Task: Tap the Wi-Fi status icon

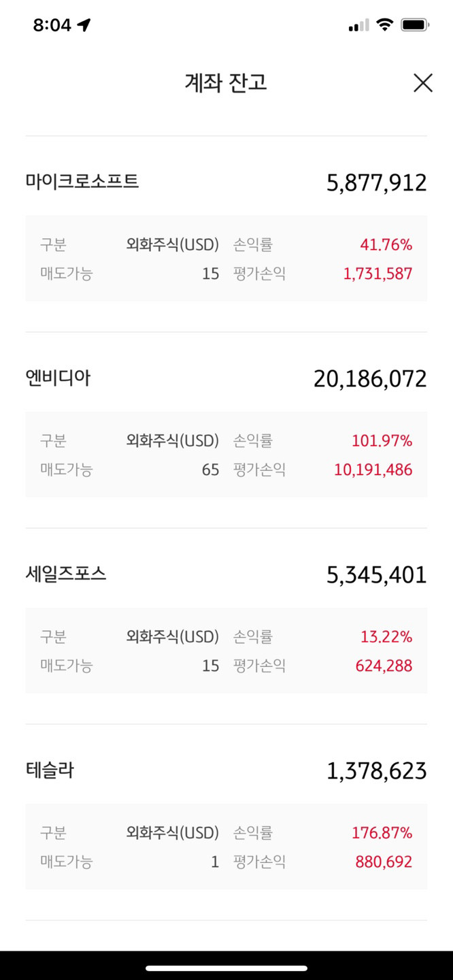Action: (x=385, y=25)
